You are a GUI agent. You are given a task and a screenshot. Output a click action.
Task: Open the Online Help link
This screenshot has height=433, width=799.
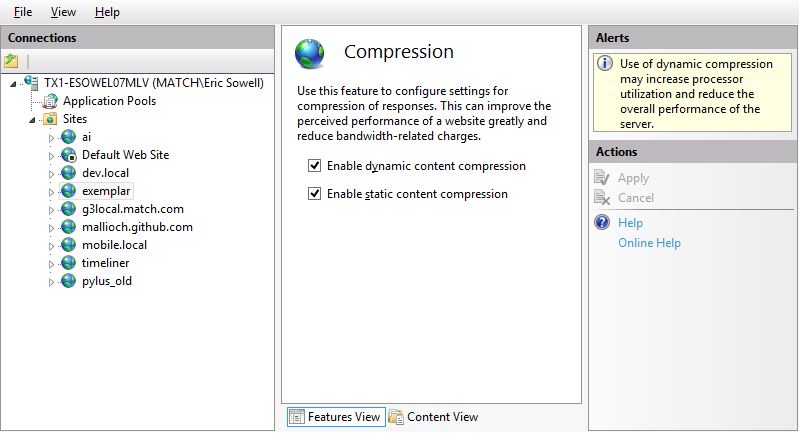pyautogui.click(x=649, y=243)
